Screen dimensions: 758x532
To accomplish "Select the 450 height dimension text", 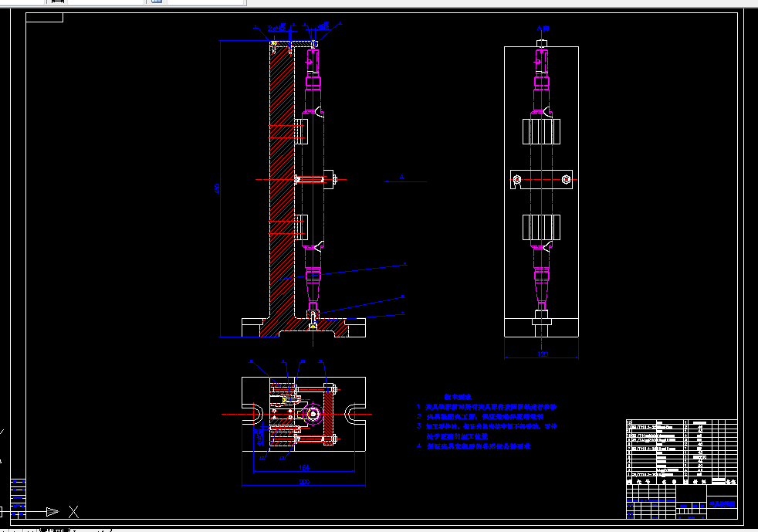I will (217, 188).
